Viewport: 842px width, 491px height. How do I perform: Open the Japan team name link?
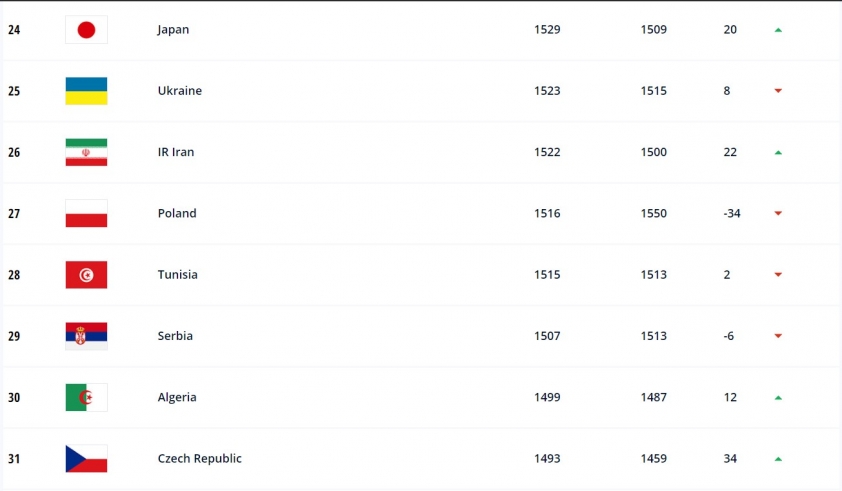pyautogui.click(x=173, y=30)
